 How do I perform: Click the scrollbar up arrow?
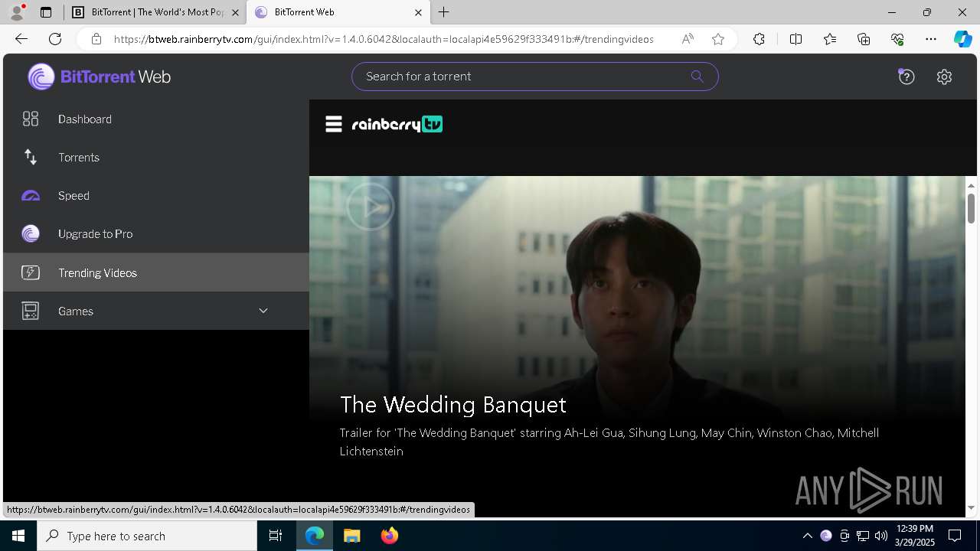(971, 185)
